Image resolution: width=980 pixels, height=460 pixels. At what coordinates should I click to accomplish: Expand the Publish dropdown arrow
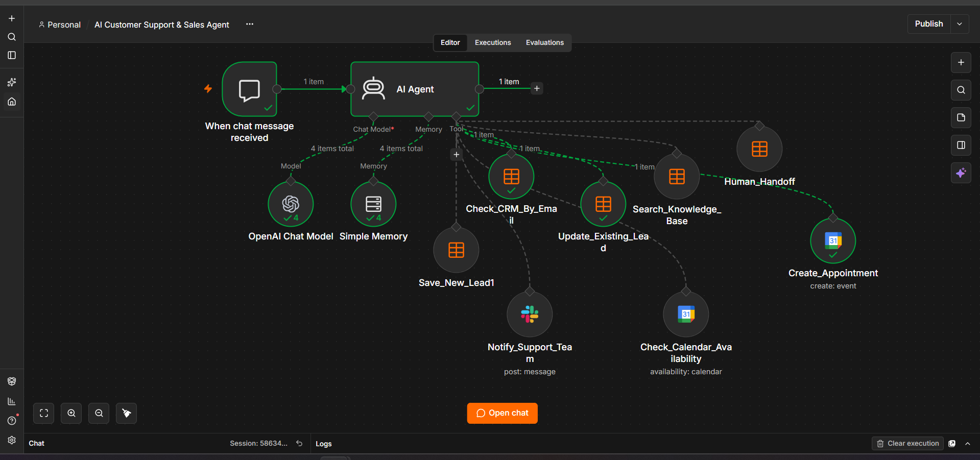pos(960,24)
